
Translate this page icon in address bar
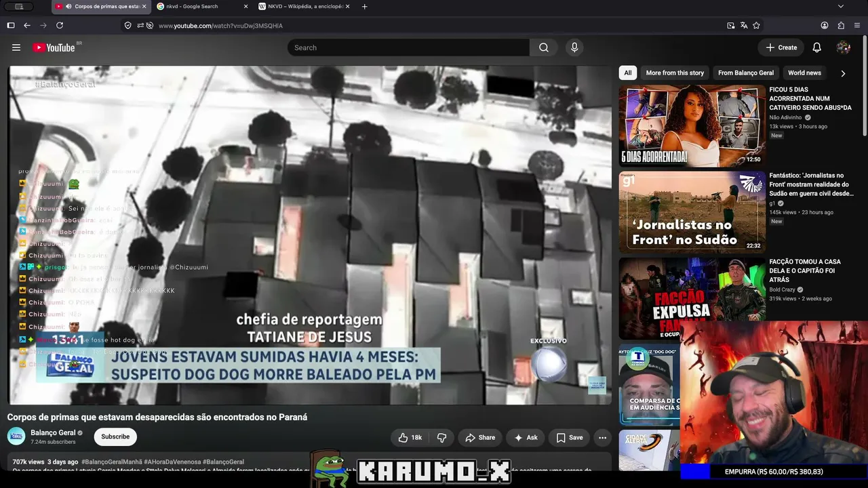[744, 25]
